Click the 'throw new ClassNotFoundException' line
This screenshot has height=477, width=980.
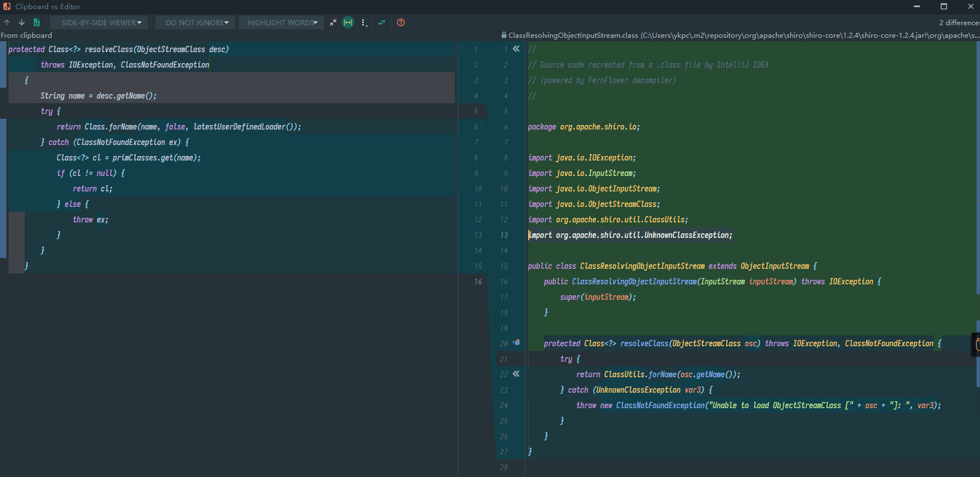pyautogui.click(x=758, y=405)
